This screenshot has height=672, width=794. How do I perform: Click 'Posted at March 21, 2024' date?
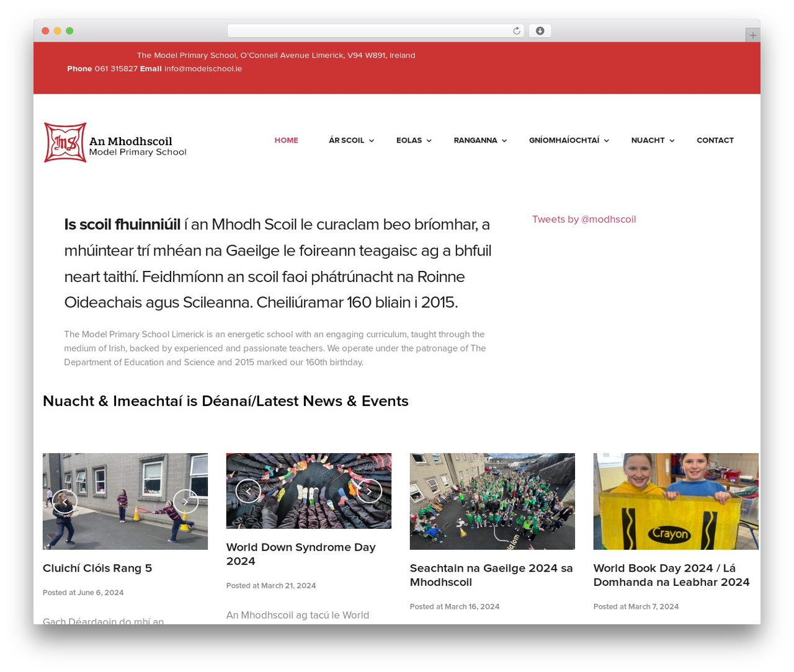[x=271, y=586]
